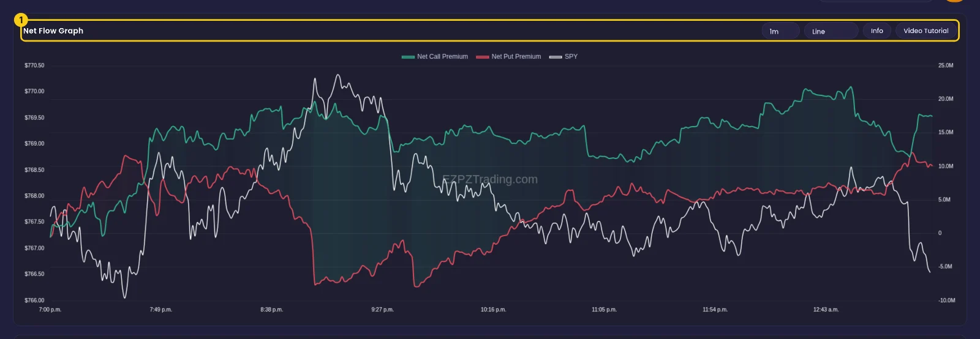
Task: Click the green Net Call Premium swatch
Action: point(408,57)
